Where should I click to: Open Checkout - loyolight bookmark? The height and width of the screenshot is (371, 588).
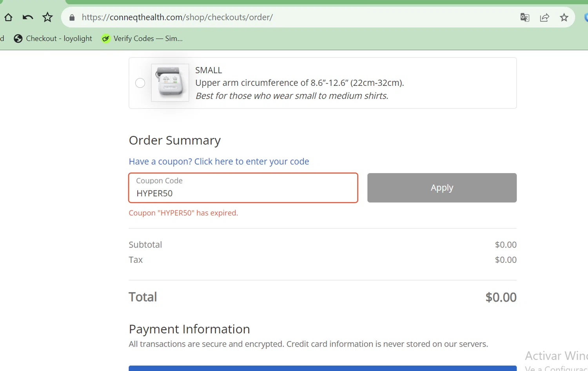53,38
